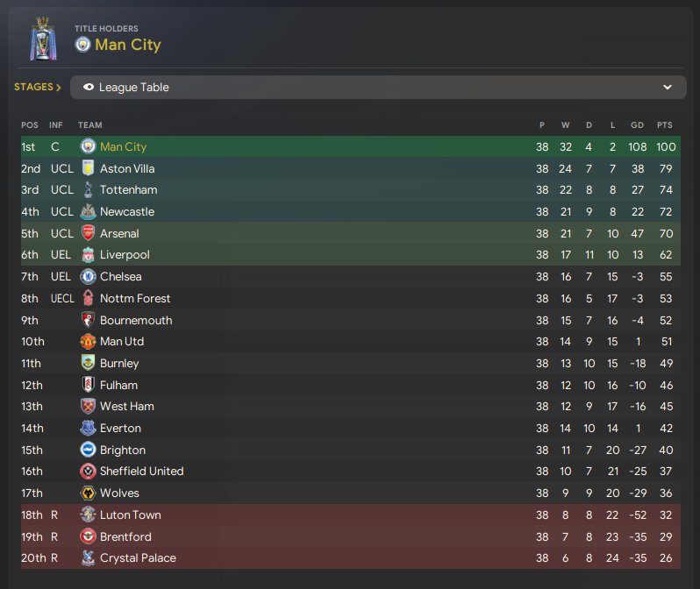
Task: Click the Liverpool club badge
Action: (x=88, y=255)
